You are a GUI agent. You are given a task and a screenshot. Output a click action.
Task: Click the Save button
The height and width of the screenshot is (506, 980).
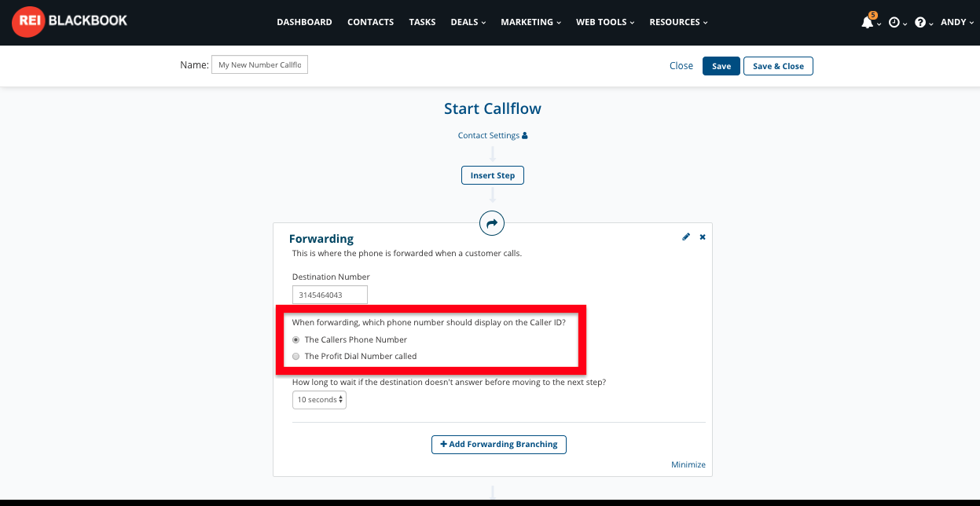(x=721, y=66)
